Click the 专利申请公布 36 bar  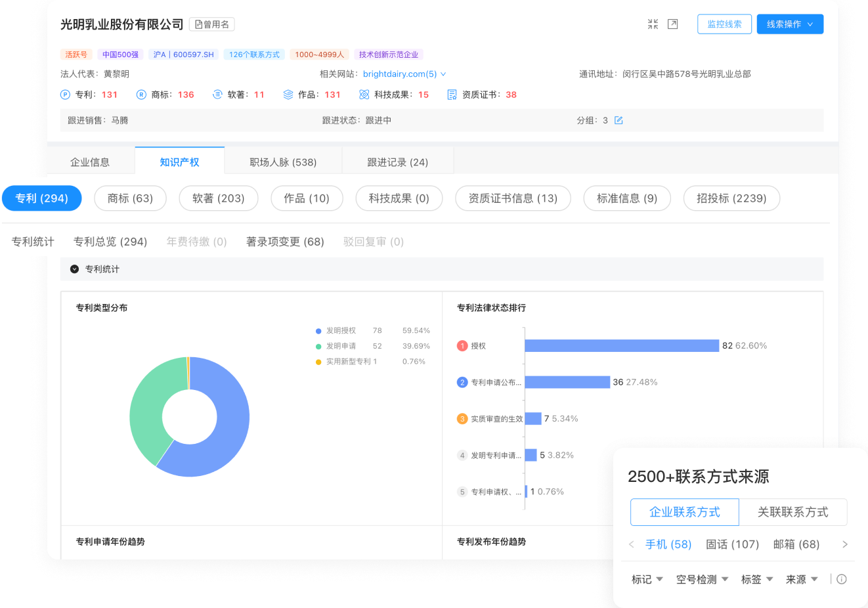pyautogui.click(x=567, y=382)
